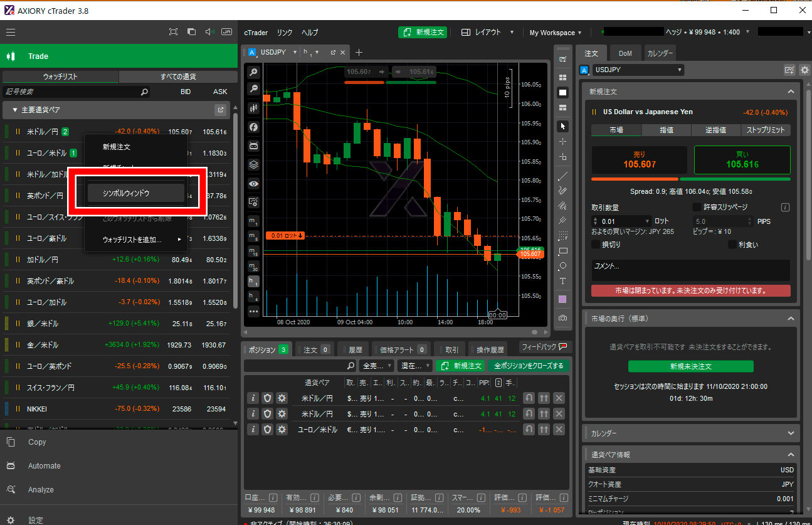Close the ユーロ/米ドル position with X

[559, 430]
